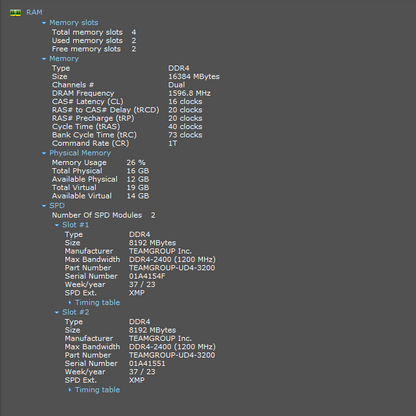Select Slot #1 serial number 01A4154F

click(147, 276)
